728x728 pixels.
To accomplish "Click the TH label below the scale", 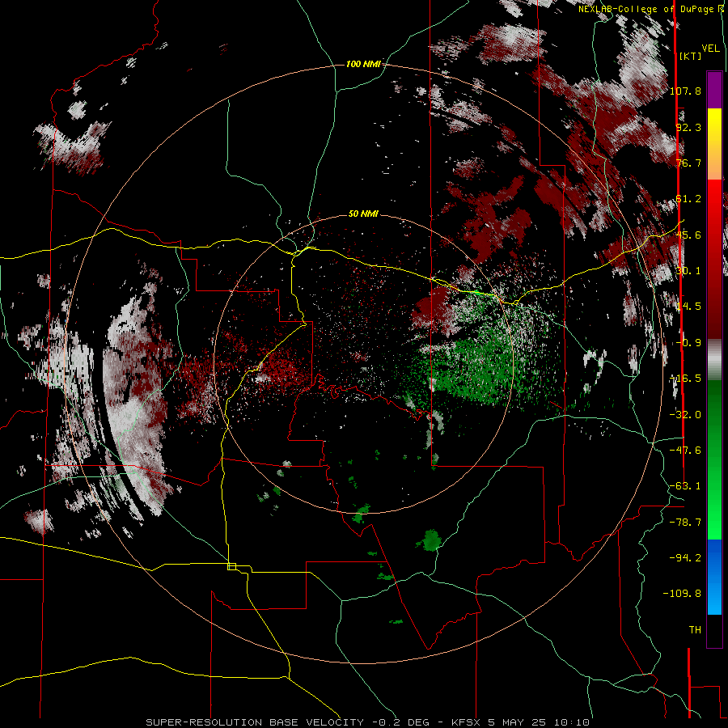I will (x=695, y=629).
